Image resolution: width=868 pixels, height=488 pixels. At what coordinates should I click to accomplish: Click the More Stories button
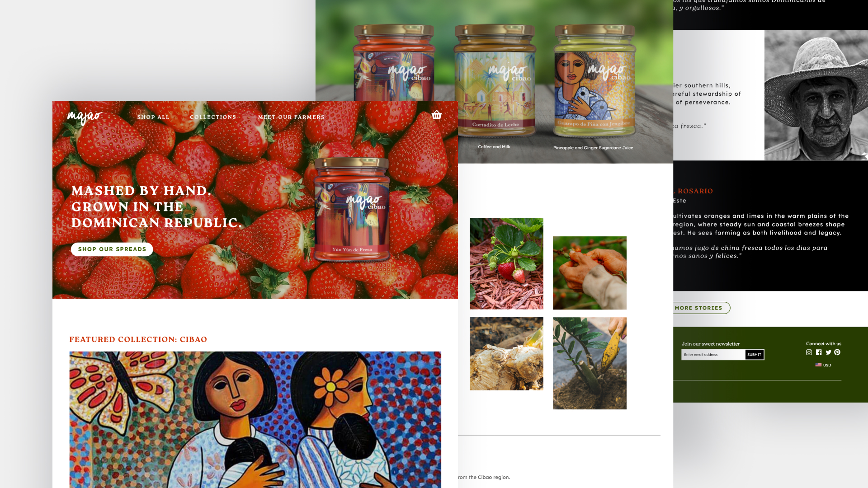click(x=698, y=308)
